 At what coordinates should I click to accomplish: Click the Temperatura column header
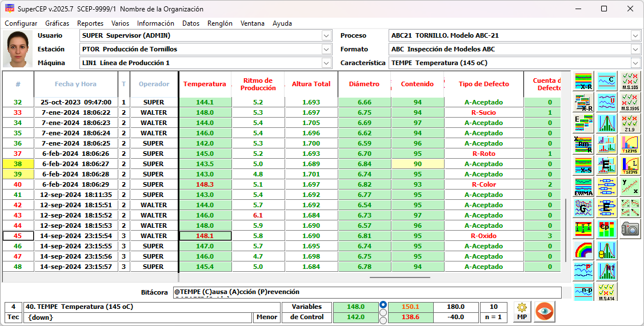[x=205, y=84]
